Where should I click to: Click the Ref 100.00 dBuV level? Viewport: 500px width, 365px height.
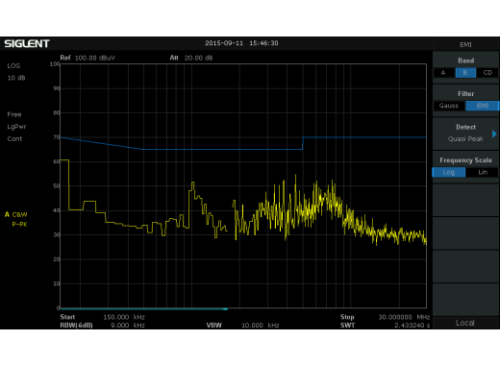[x=95, y=58]
